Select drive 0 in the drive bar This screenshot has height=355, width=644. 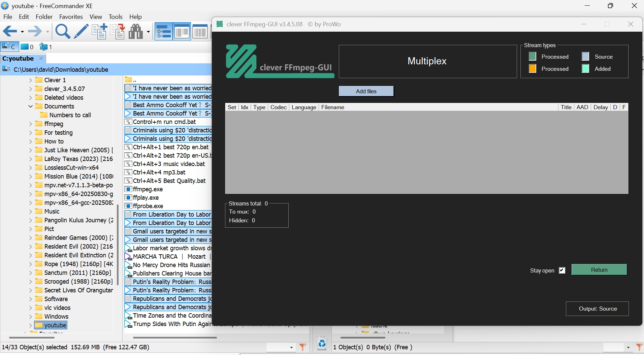[x=27, y=46]
